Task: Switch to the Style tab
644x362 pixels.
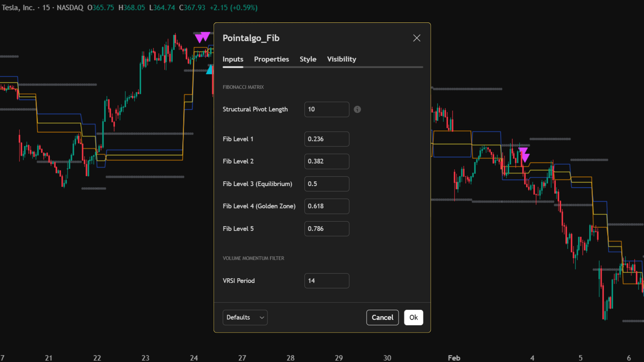Action: pyautogui.click(x=308, y=59)
